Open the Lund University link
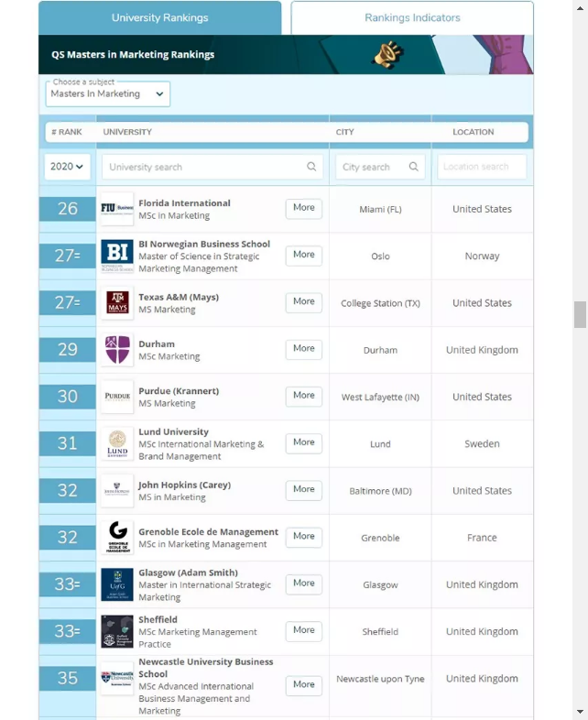Viewport: 588px width, 720px height. pos(173,431)
